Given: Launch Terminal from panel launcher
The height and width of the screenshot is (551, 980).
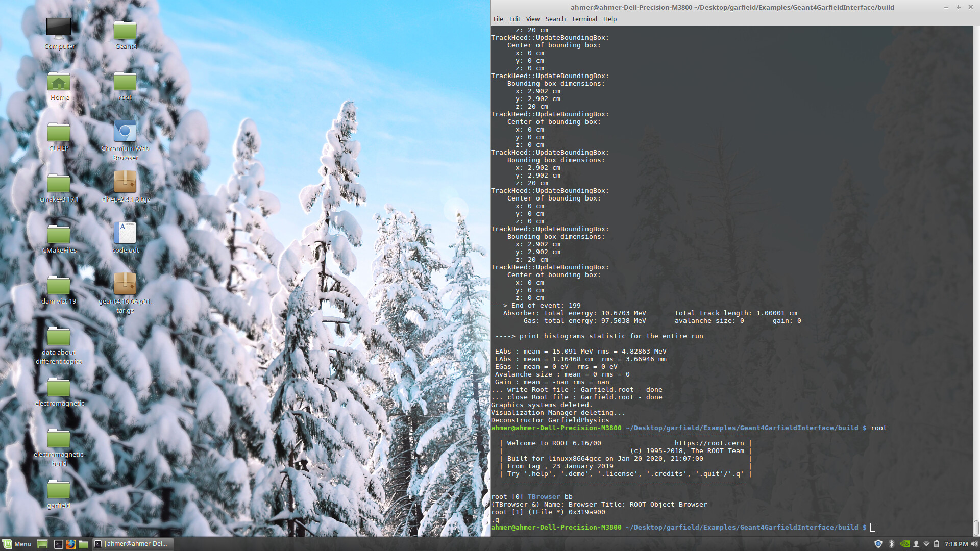Looking at the screenshot, I should pyautogui.click(x=59, y=544).
